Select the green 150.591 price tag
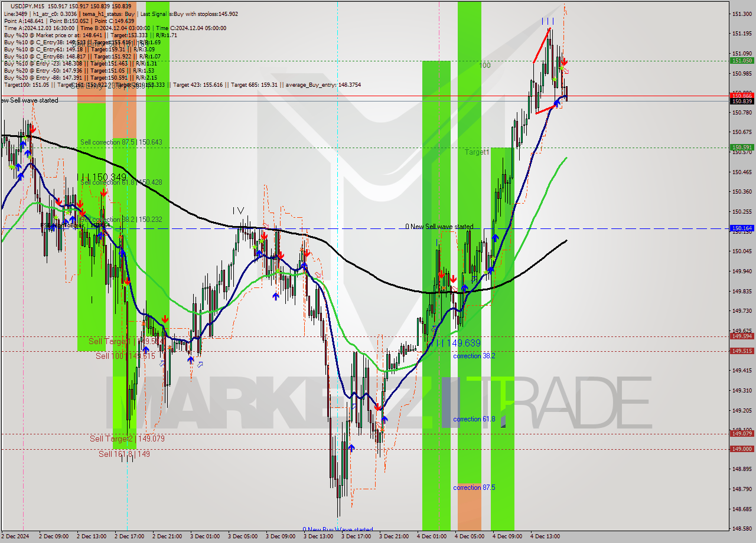This screenshot has width=756, height=543. [742, 147]
